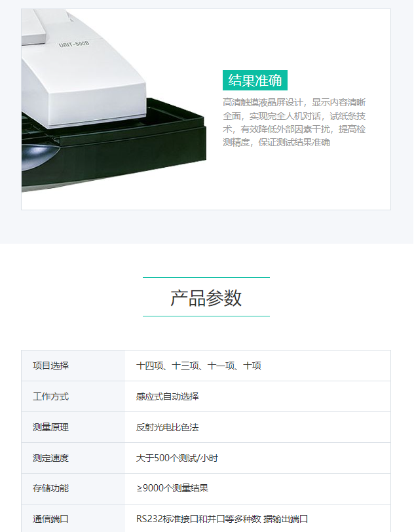Select the 高清触摸液晶屏设计 description paragraph
The width and height of the screenshot is (414, 532).
[x=294, y=122]
